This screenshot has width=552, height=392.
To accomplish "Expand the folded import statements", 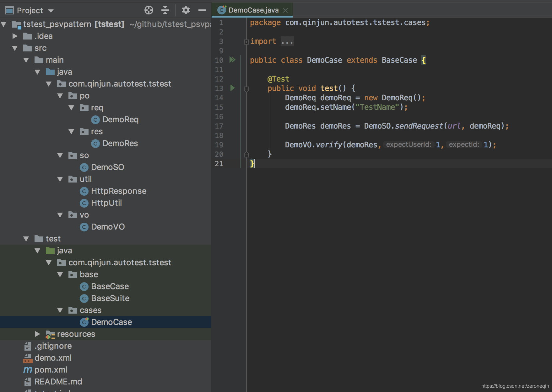I will 246,42.
